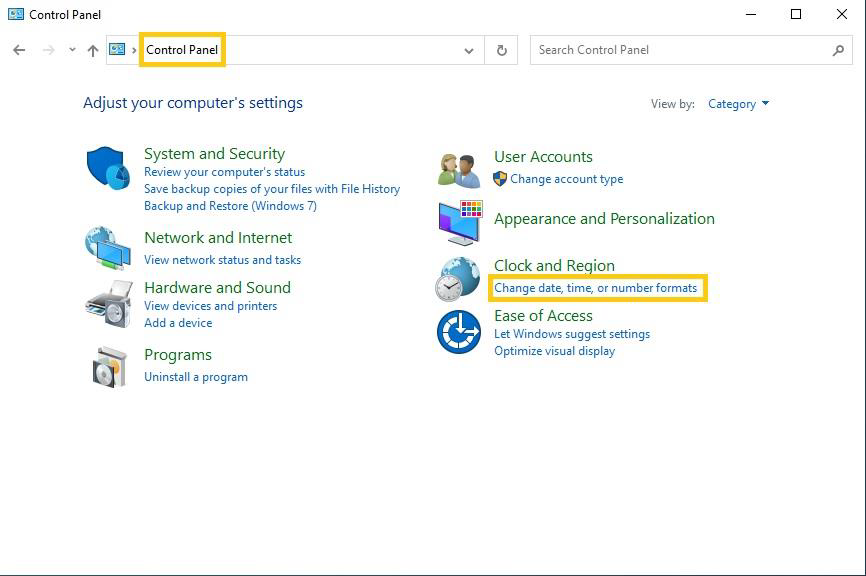Image resolution: width=866 pixels, height=576 pixels.
Task: Open Backup and Restore (Windows 7)
Action: [x=230, y=206]
